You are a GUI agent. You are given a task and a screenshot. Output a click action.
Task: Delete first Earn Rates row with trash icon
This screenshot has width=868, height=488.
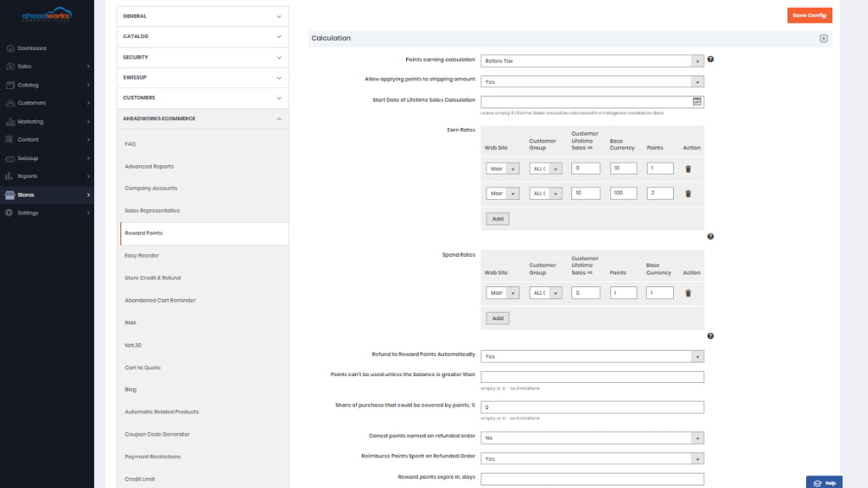[x=688, y=169]
